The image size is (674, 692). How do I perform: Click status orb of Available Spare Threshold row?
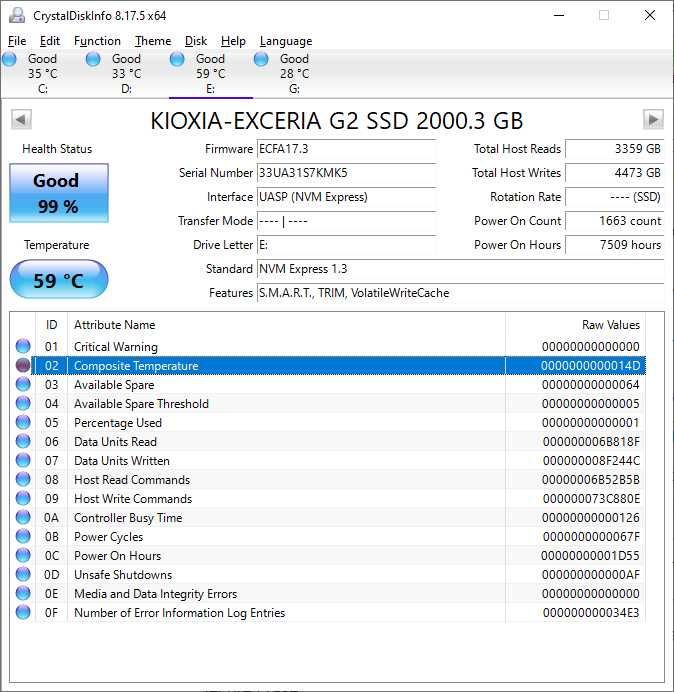click(x=23, y=403)
